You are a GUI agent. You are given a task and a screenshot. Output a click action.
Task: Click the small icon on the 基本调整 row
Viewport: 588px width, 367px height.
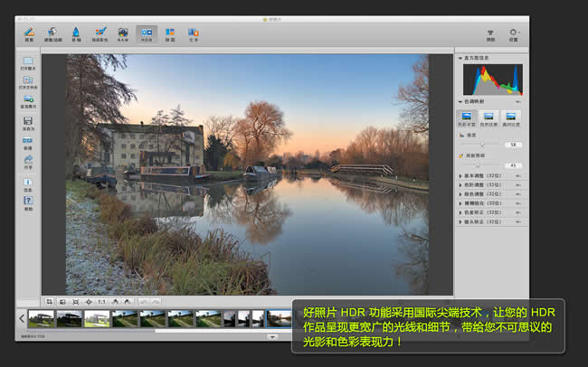coord(517,175)
